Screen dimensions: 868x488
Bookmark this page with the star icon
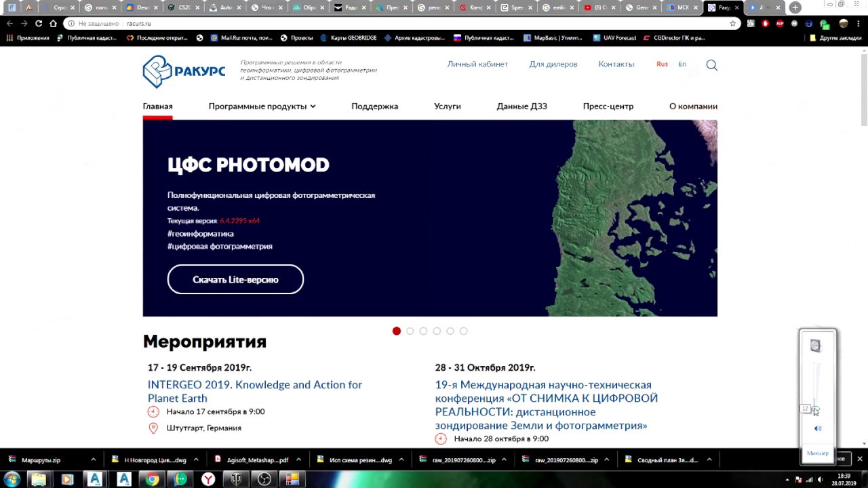click(x=732, y=23)
